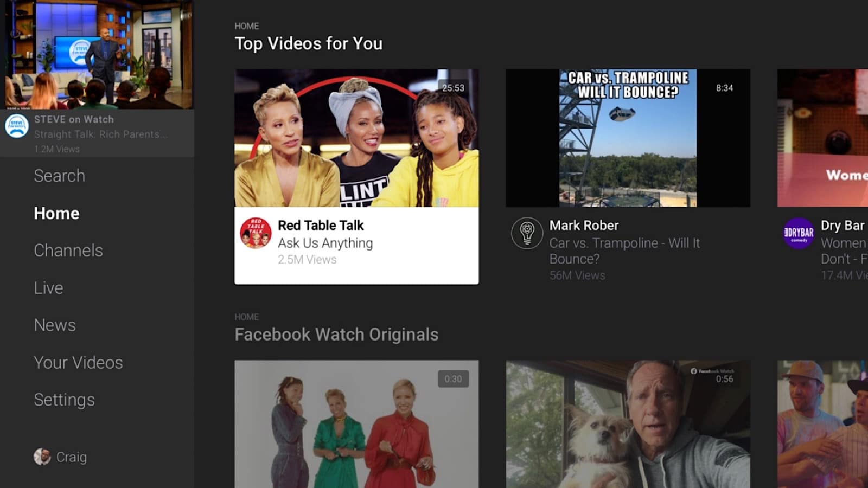Viewport: 868px width, 488px height.
Task: Click the Mark Rober channel name
Action: tap(584, 225)
